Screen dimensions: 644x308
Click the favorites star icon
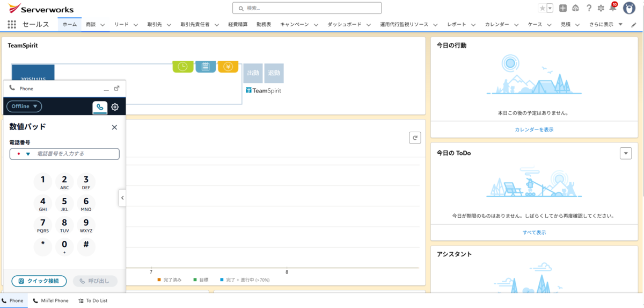point(543,8)
